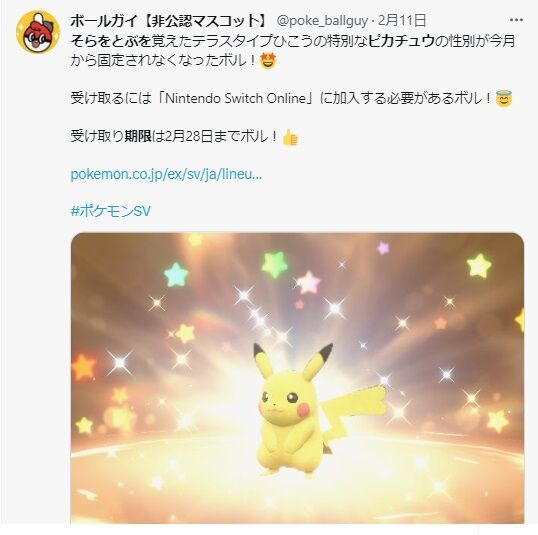Screen dimensions: 538x535
Task: Click the 2月11日 post date
Action: click(402, 21)
